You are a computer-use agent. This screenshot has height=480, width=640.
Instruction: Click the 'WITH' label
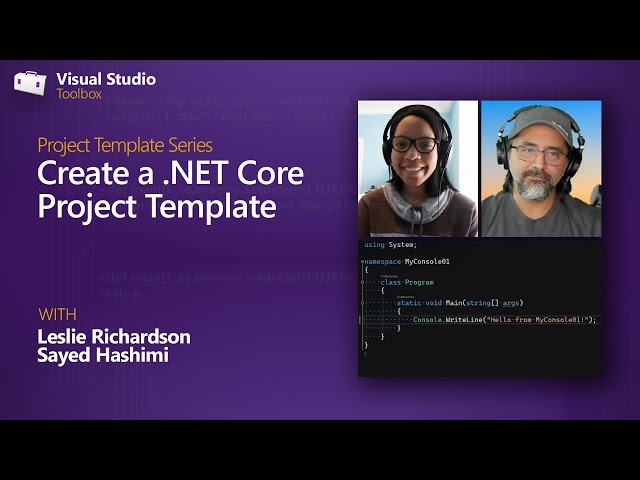(x=58, y=314)
